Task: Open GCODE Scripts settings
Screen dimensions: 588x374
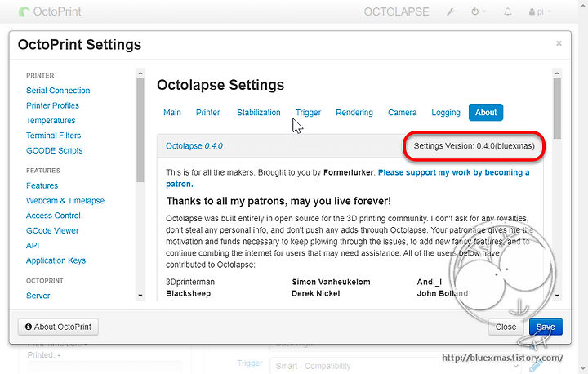Action: [55, 150]
